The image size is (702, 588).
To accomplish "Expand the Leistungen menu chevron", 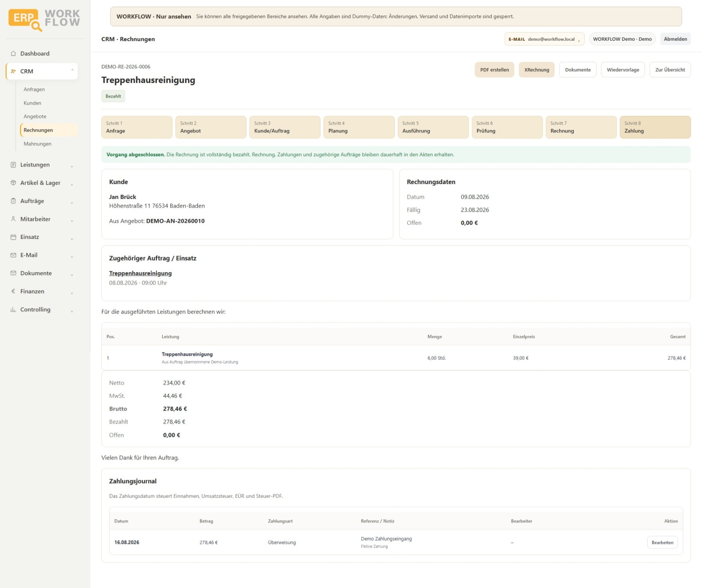I will [x=72, y=166].
